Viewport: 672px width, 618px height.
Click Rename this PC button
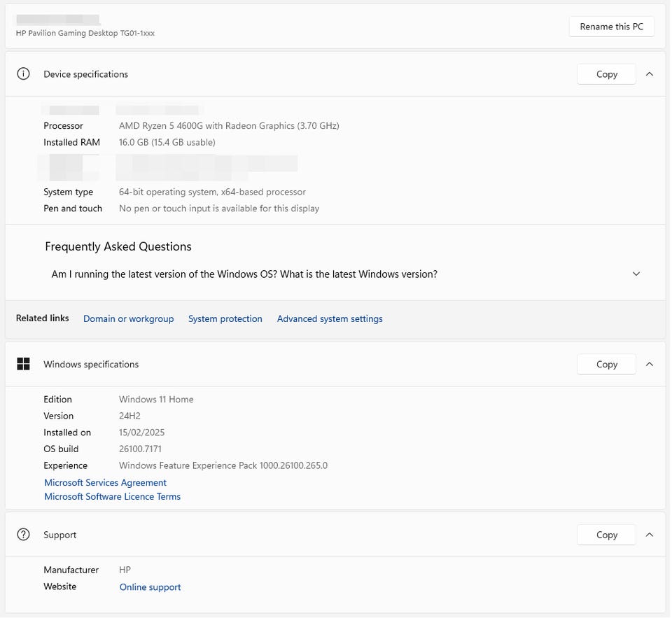pos(611,27)
